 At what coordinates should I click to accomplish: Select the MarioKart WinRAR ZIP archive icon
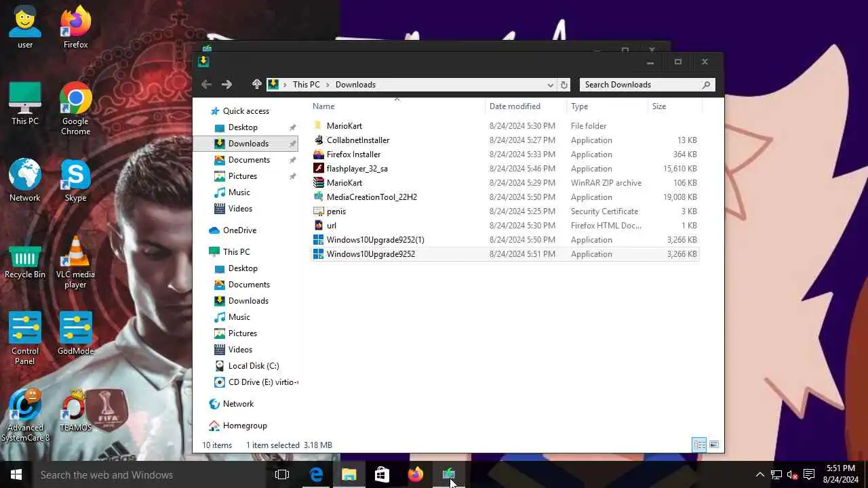pos(319,183)
